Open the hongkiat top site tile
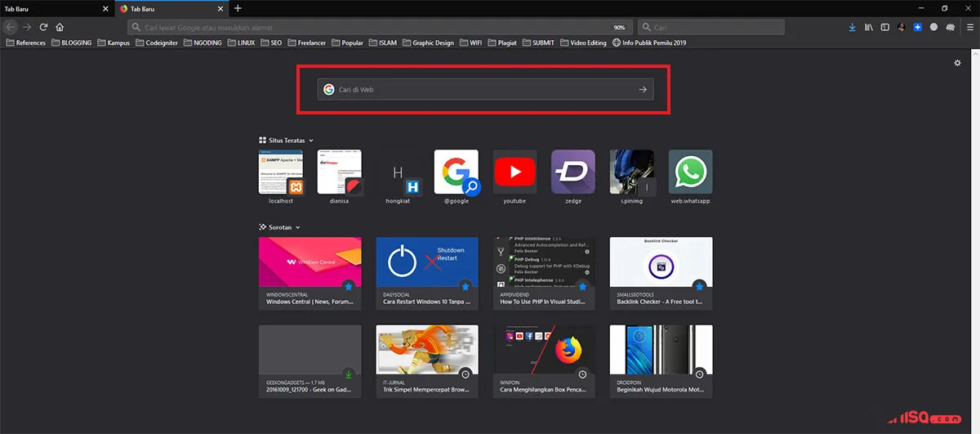980x434 pixels. [x=399, y=177]
